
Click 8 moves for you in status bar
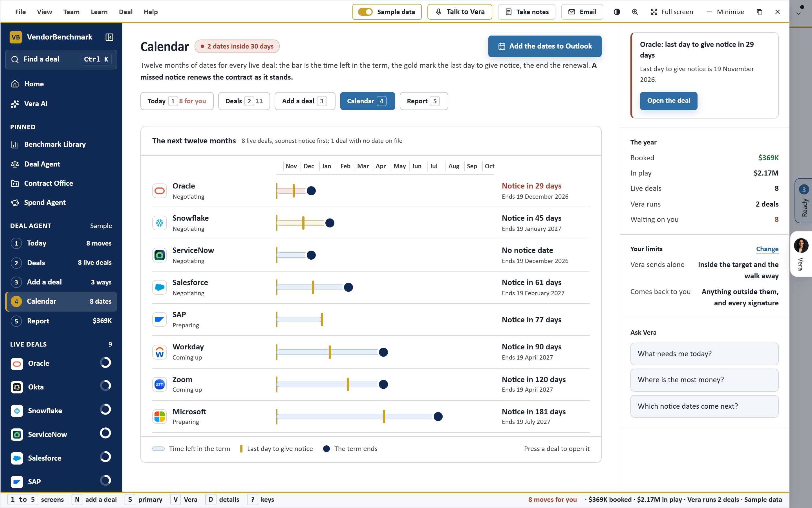pos(552,500)
